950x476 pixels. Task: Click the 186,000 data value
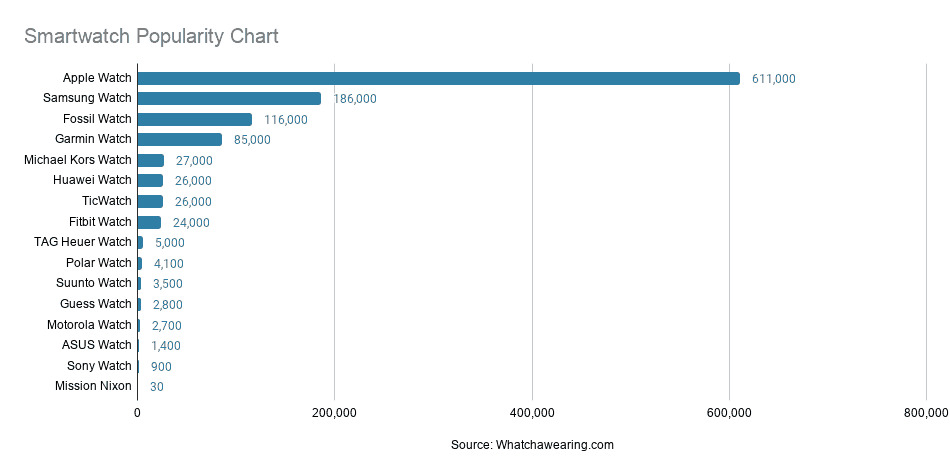pyautogui.click(x=355, y=99)
